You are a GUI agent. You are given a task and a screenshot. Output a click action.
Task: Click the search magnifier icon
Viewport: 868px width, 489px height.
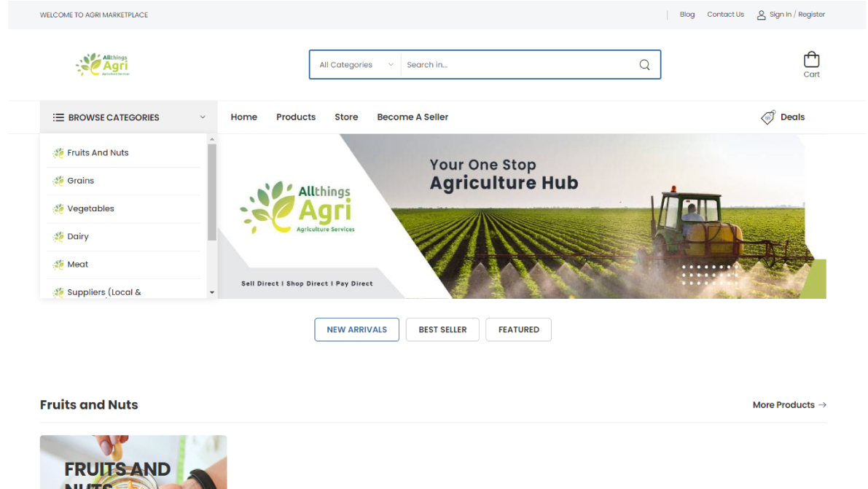(644, 65)
